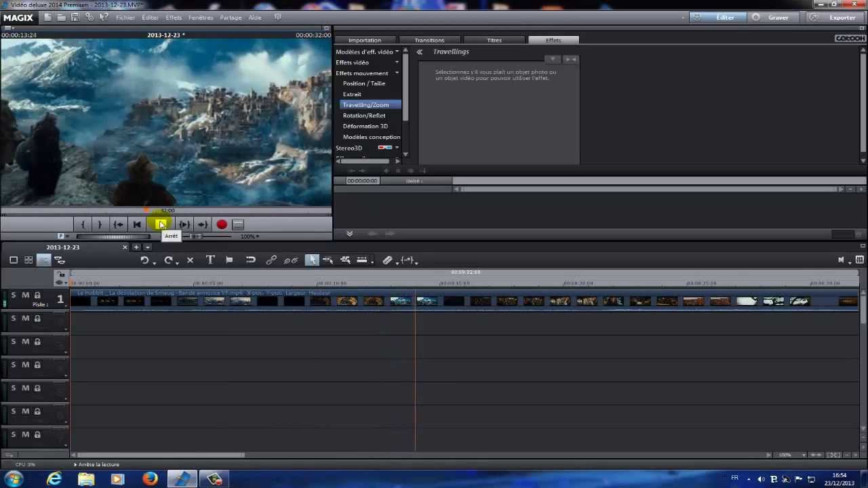This screenshot has height=488, width=868.
Task: Open the razor cut tool
Action: (387, 260)
